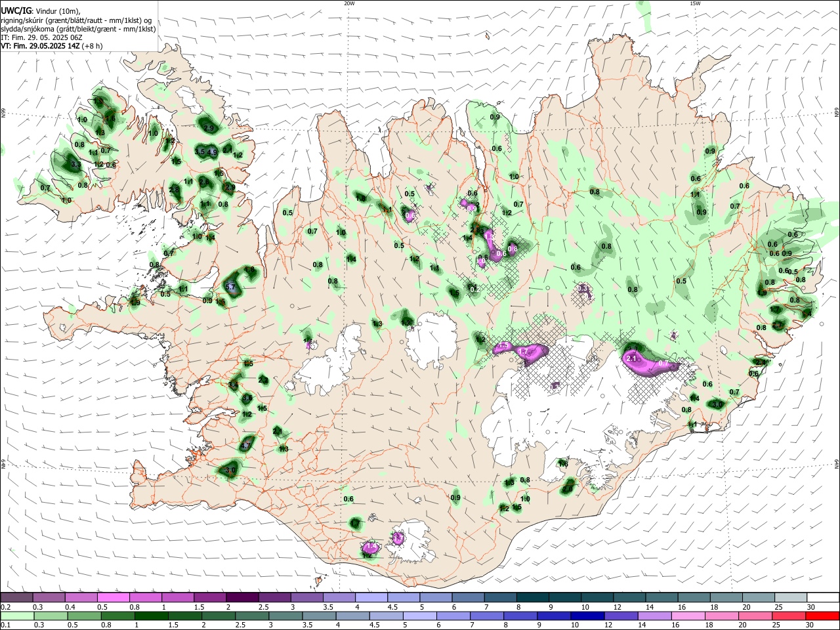Click the palest green swatch labeled 0.1
The width and height of the screenshot is (840, 630).
click(x=16, y=616)
